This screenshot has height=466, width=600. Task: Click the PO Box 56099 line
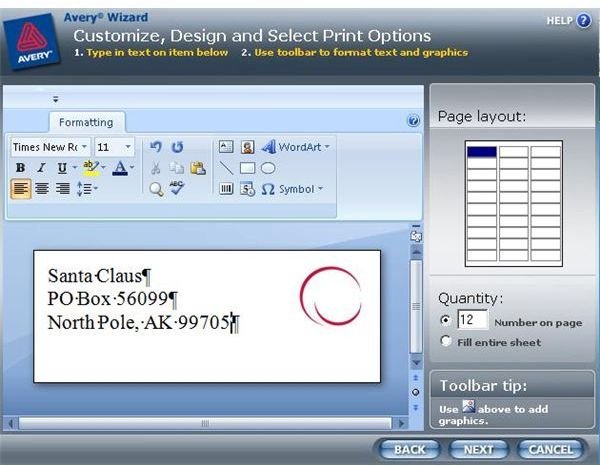112,299
